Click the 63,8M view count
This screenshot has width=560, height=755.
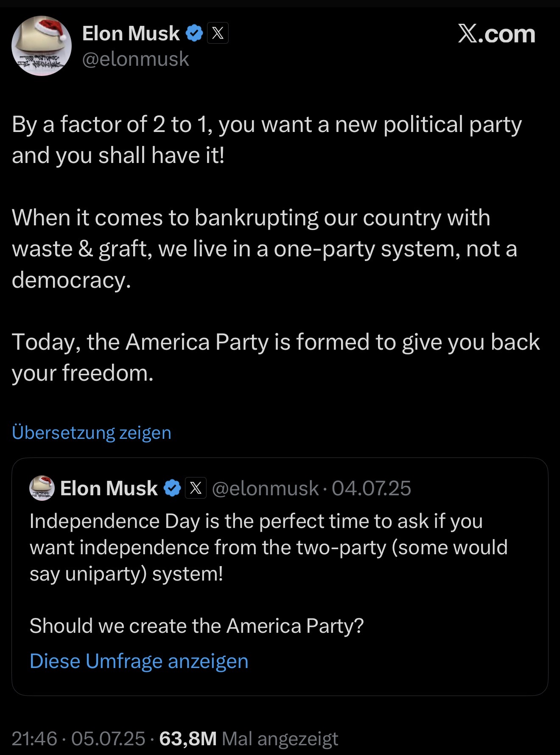pos(188,738)
